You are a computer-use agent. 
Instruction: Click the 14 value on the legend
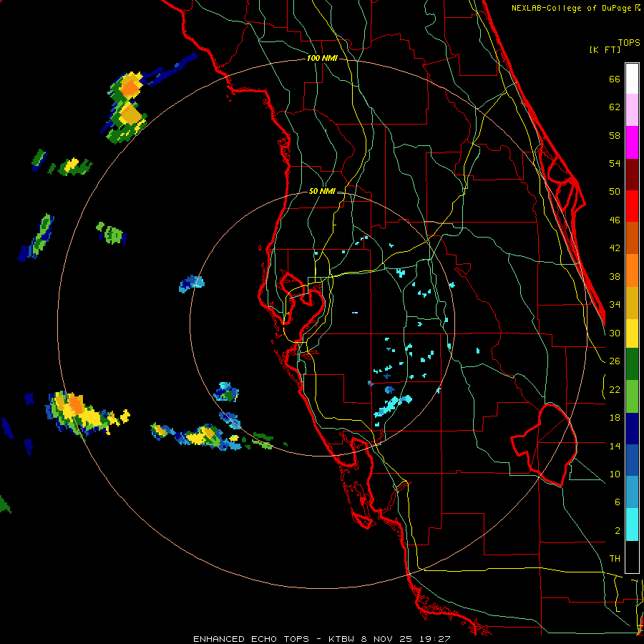[615, 446]
